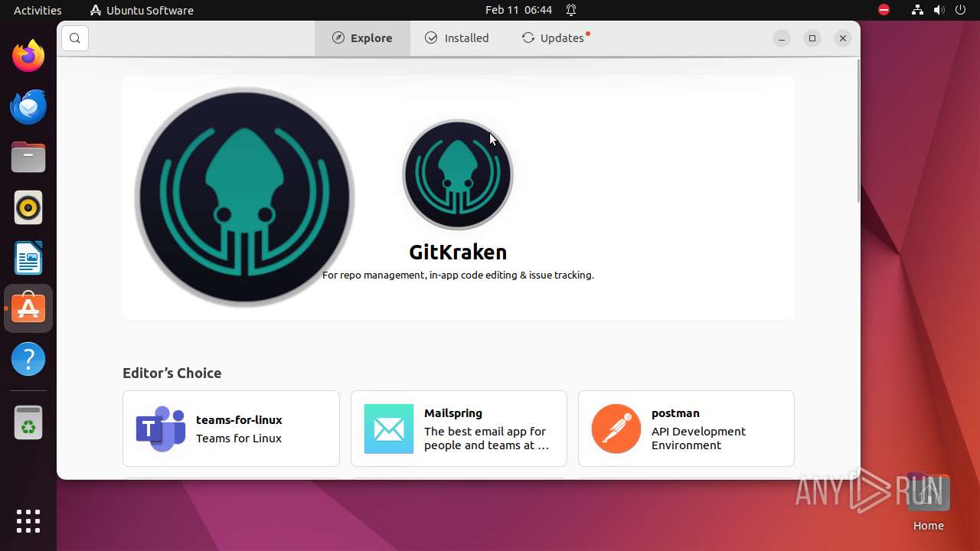This screenshot has height=551, width=980.
Task: Open Rhythmbox from the dock
Action: [28, 208]
